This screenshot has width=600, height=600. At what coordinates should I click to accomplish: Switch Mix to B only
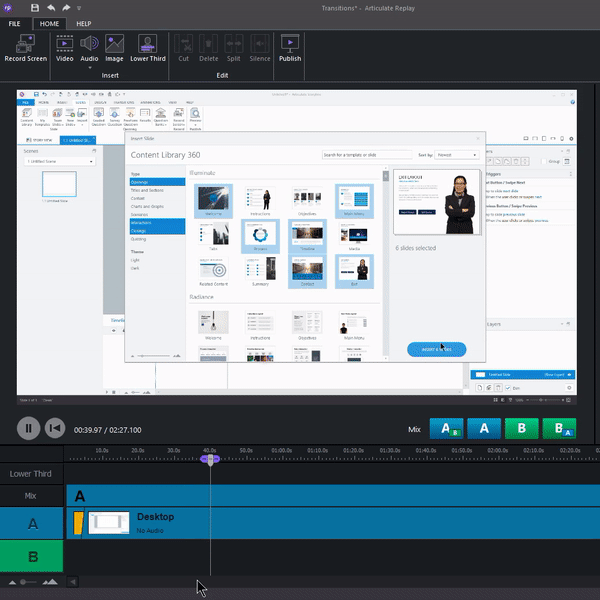521,428
